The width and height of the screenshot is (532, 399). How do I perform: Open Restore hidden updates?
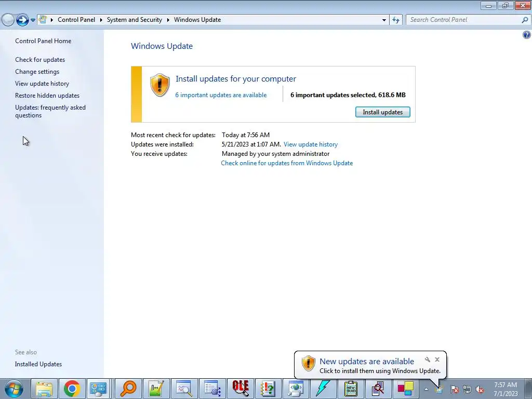coord(47,96)
